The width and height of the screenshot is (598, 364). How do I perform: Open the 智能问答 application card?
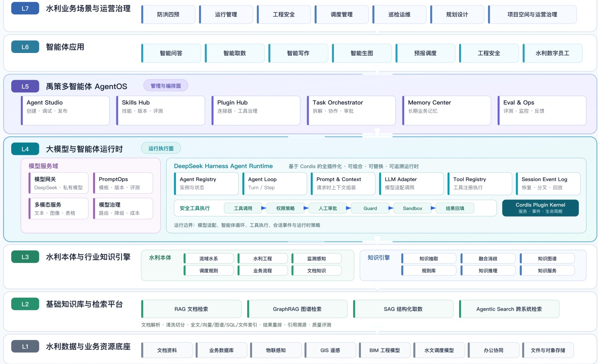(x=171, y=53)
